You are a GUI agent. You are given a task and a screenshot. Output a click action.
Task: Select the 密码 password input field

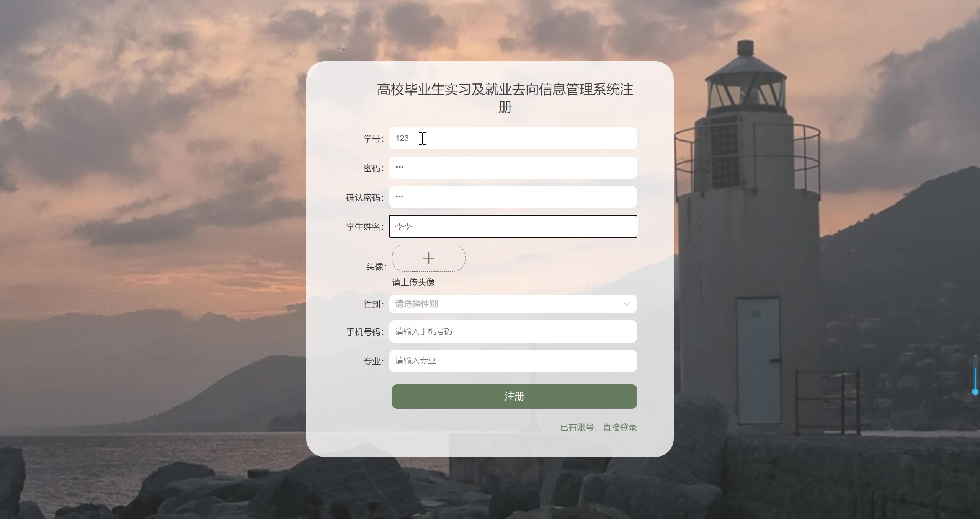513,168
